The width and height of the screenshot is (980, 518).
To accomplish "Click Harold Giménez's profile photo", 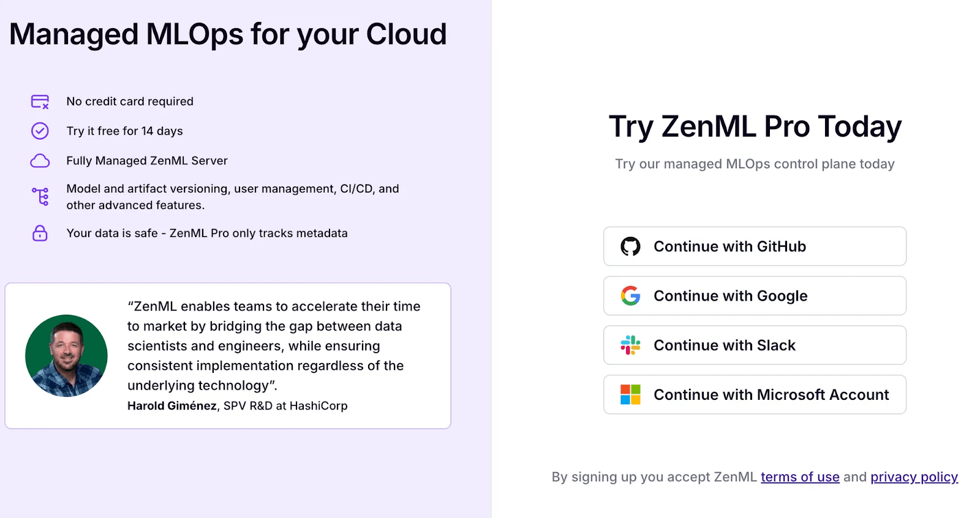I will click(x=66, y=356).
